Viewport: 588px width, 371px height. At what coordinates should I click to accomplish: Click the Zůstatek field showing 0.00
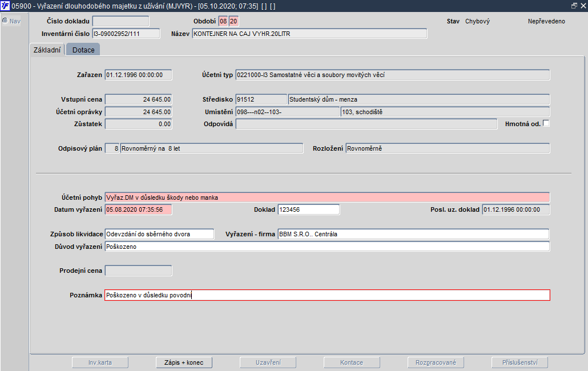(x=138, y=124)
